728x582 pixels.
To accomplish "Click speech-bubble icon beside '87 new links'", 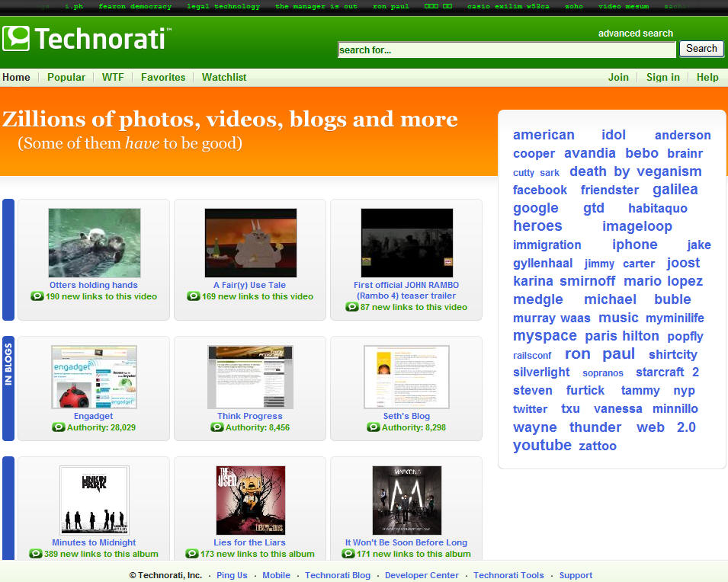I will [x=352, y=307].
